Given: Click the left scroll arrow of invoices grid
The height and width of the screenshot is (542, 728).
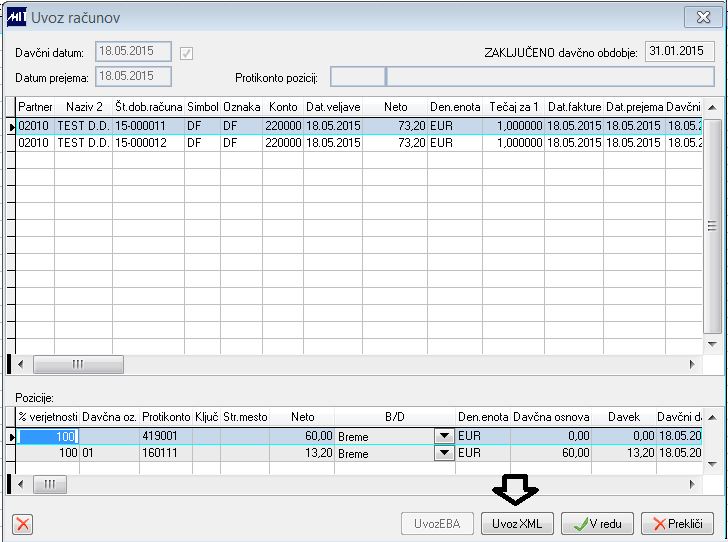Looking at the screenshot, I should point(20,365).
